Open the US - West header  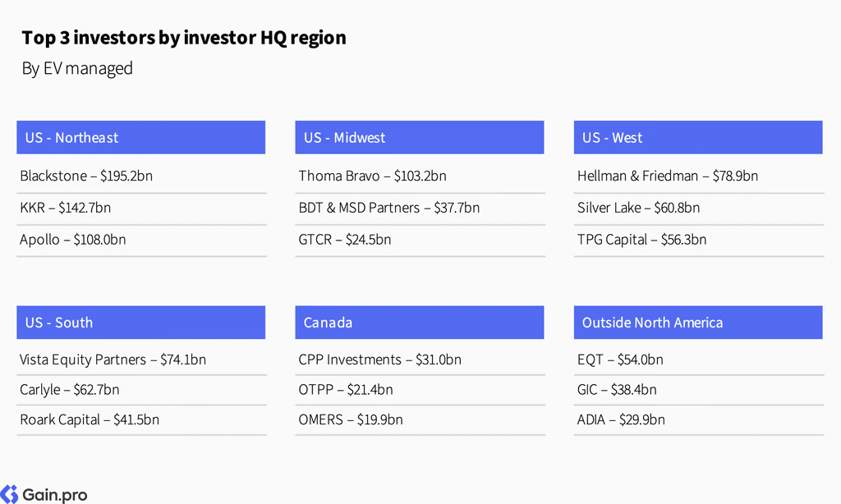coord(698,137)
